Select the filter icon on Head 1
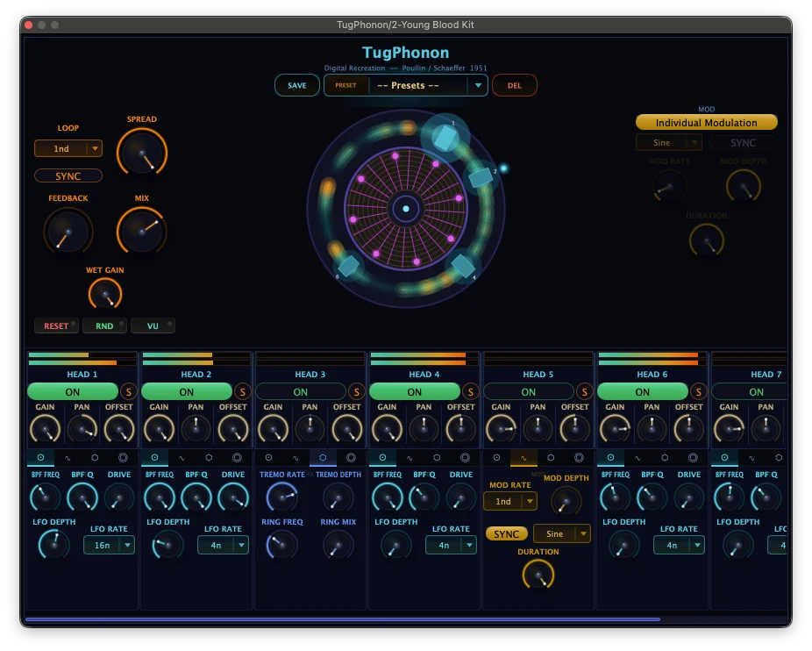The image size is (812, 651). click(x=40, y=457)
